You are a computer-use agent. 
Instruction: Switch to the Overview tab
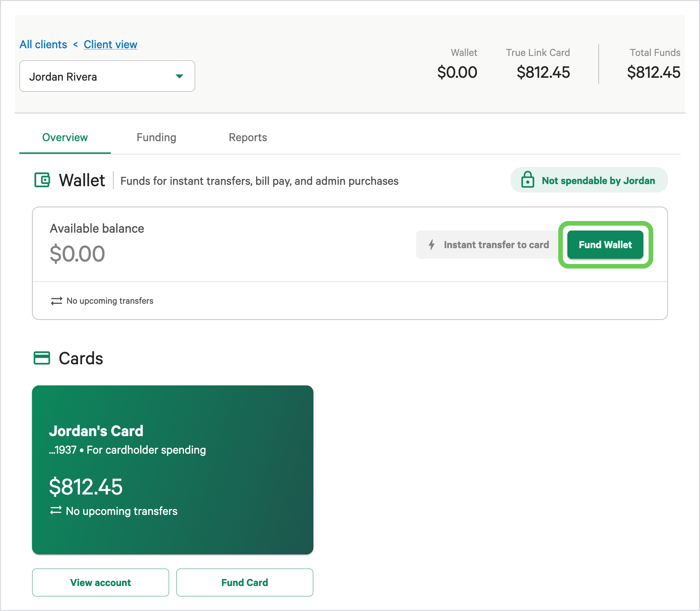65,137
